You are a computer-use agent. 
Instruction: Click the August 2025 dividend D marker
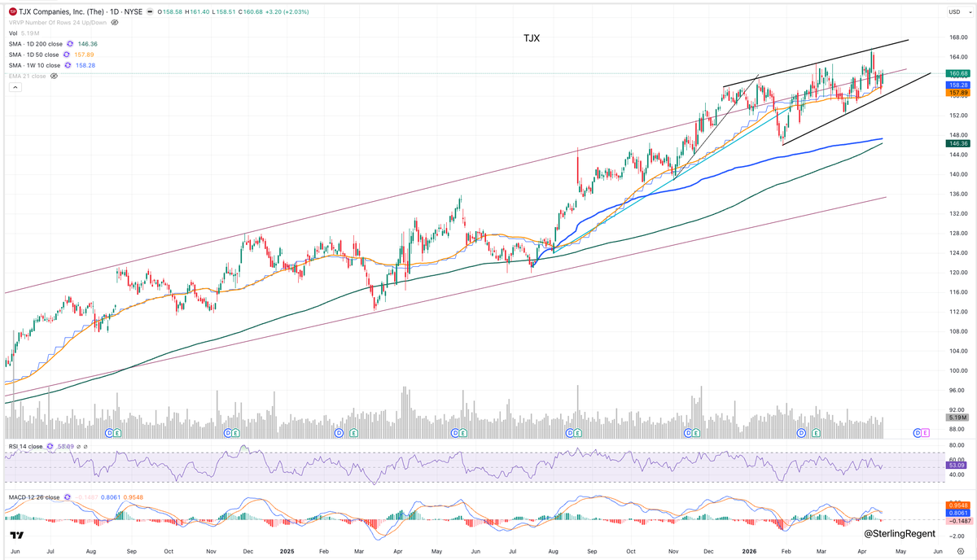click(x=571, y=432)
